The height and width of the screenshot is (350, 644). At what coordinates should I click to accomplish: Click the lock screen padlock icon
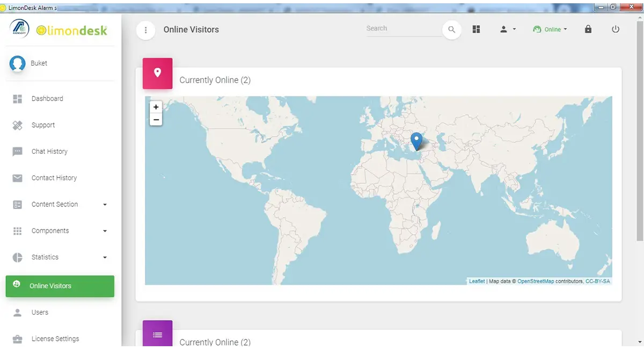[x=588, y=29]
